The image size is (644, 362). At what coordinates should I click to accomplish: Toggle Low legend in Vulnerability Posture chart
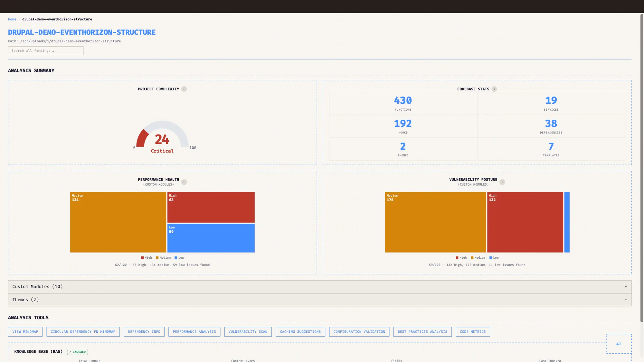click(494, 258)
